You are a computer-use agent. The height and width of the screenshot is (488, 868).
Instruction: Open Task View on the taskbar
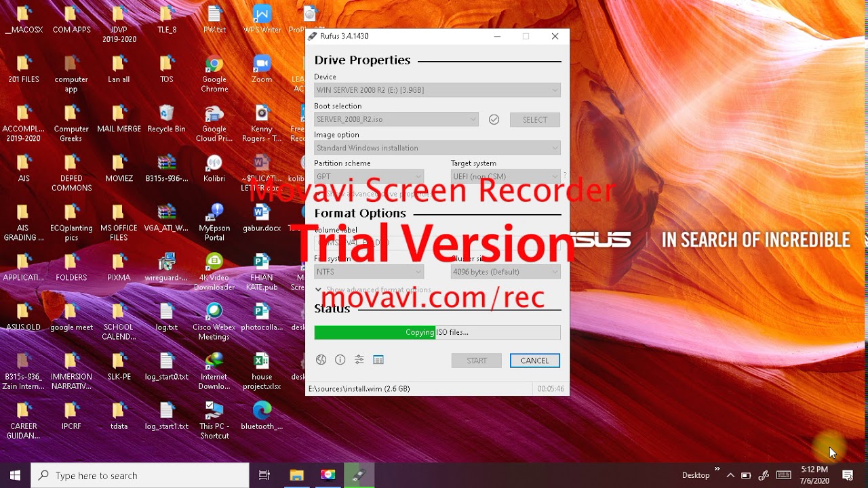point(264,475)
